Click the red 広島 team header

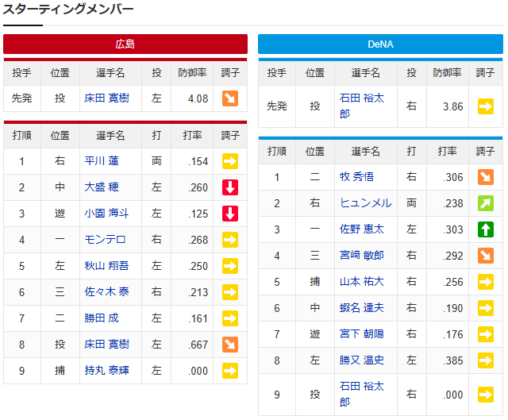click(125, 44)
